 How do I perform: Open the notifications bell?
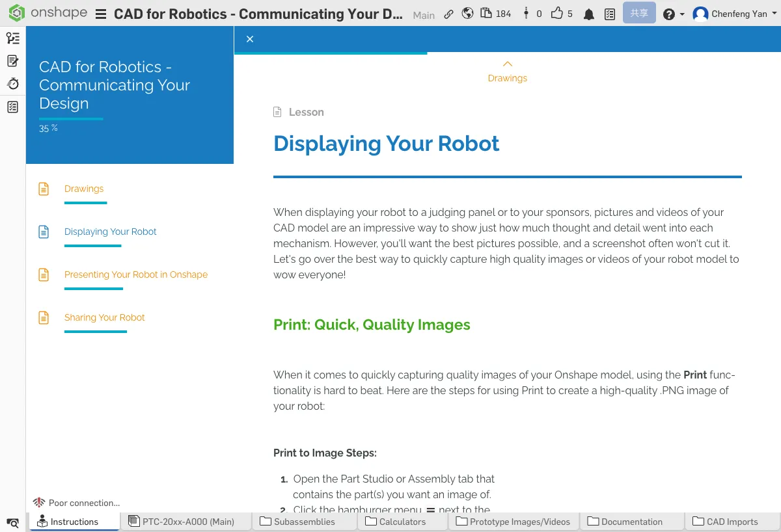coord(589,14)
